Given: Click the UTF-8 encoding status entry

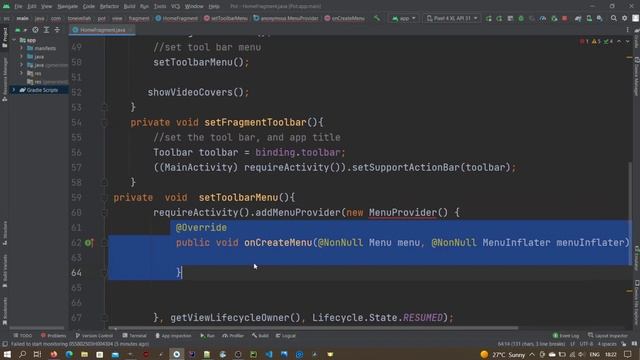Looking at the screenshot, I should [586, 344].
